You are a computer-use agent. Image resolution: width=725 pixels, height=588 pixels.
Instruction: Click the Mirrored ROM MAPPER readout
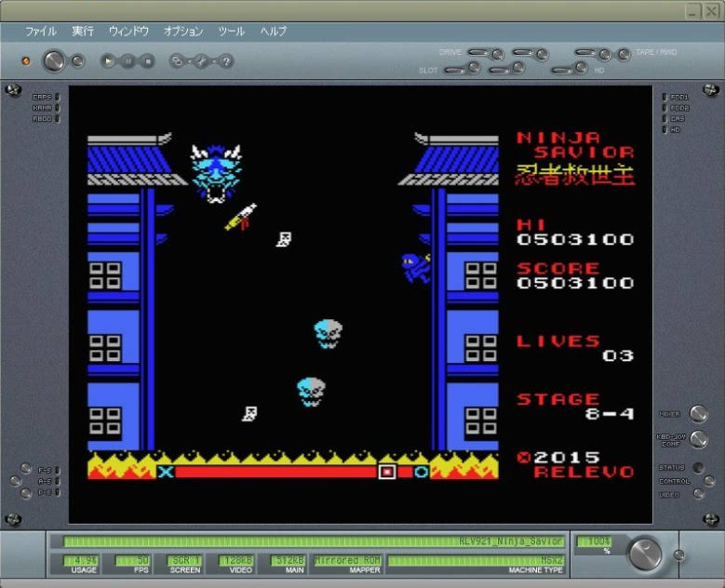tap(347, 560)
